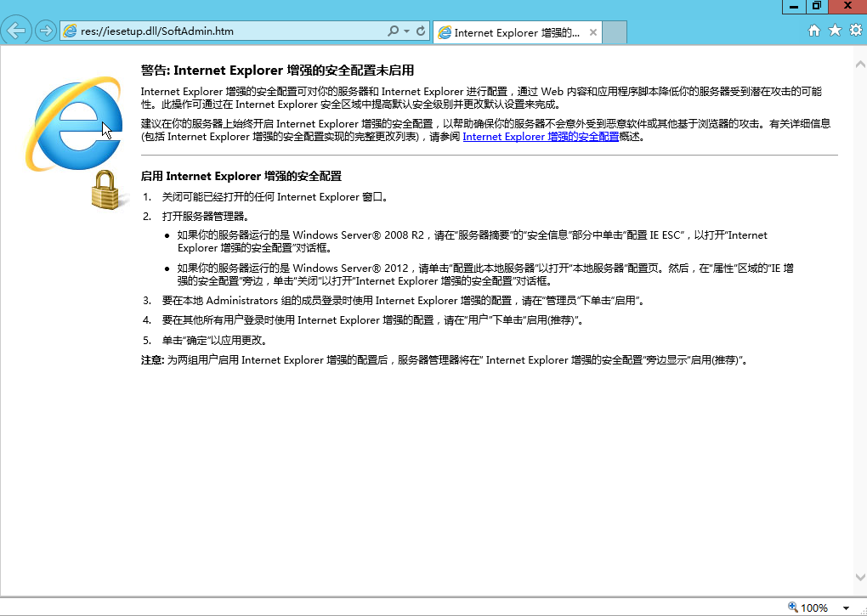Open the Internet Explorer 增强的安全配置 link
The width and height of the screenshot is (867, 616).
[x=541, y=137]
